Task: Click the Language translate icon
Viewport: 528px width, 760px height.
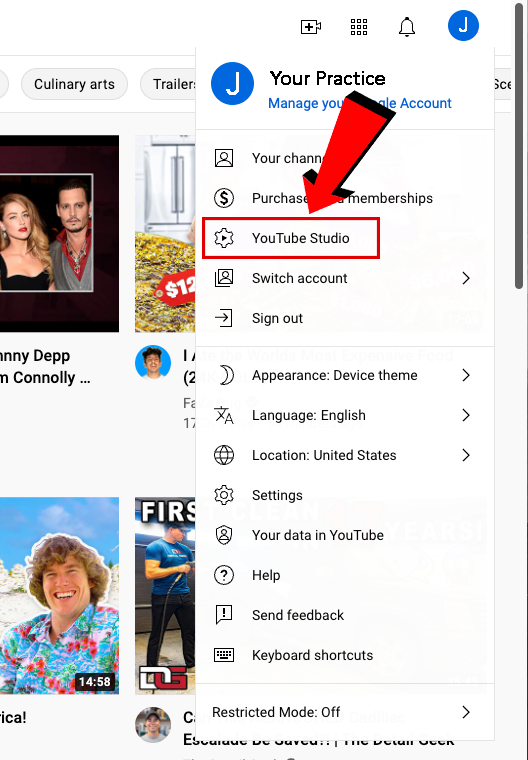Action: coord(224,415)
